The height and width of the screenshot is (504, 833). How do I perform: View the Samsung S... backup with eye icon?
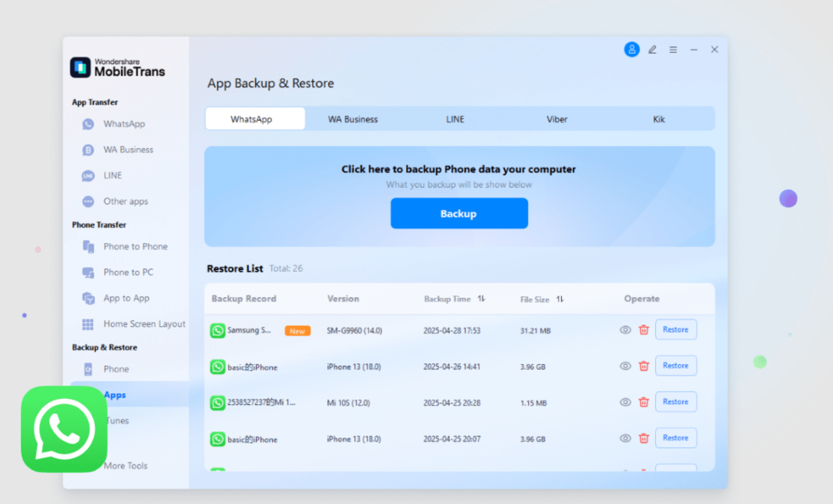[625, 330]
